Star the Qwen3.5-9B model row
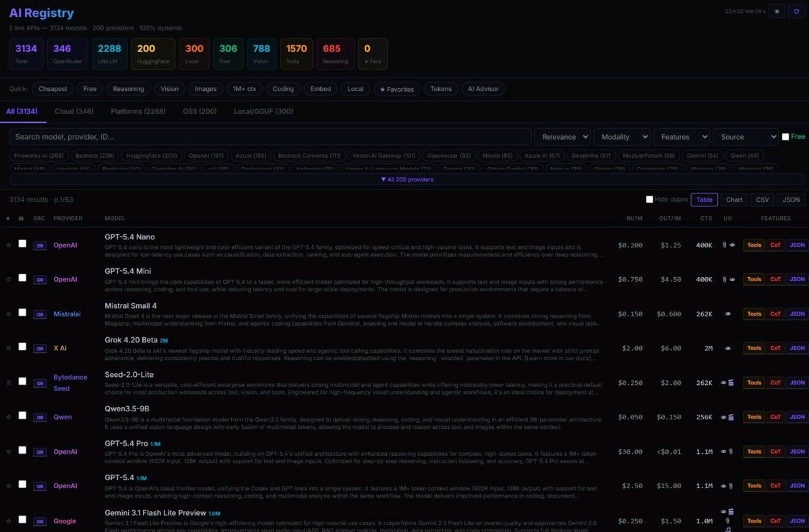The image size is (809, 532). pos(9,417)
